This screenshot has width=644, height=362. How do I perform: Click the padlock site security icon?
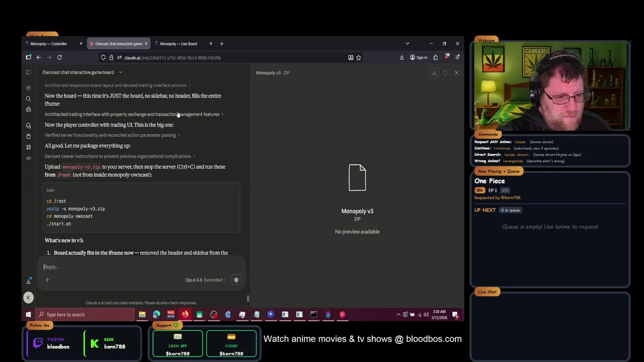[111, 57]
